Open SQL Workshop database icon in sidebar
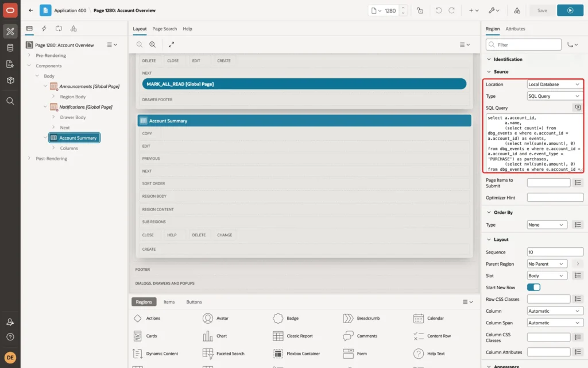Image resolution: width=588 pixels, height=368 pixels. point(10,48)
